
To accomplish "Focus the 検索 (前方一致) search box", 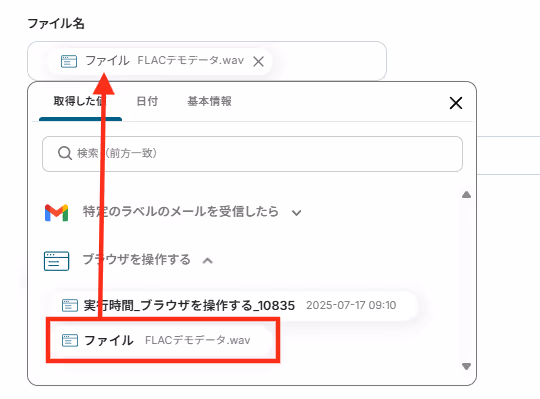I will point(252,154).
